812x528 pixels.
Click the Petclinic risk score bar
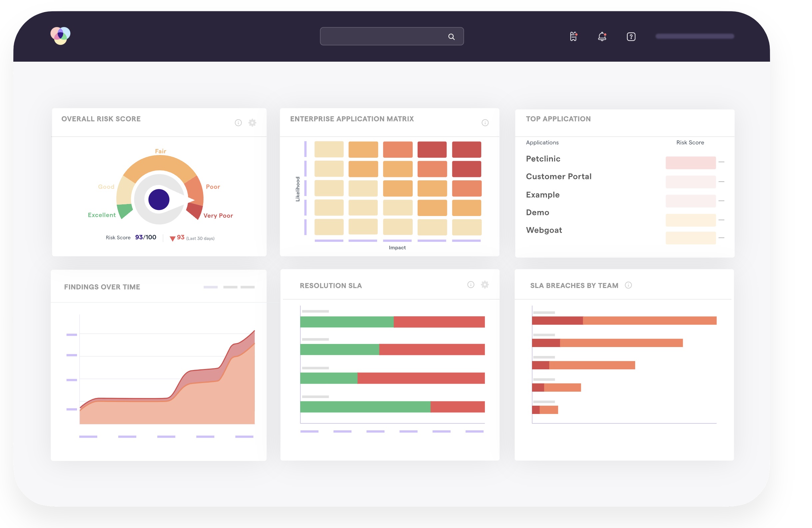(690, 163)
